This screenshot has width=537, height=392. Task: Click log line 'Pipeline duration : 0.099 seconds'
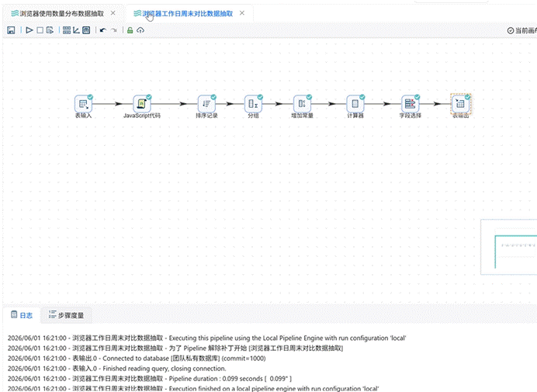pos(150,379)
